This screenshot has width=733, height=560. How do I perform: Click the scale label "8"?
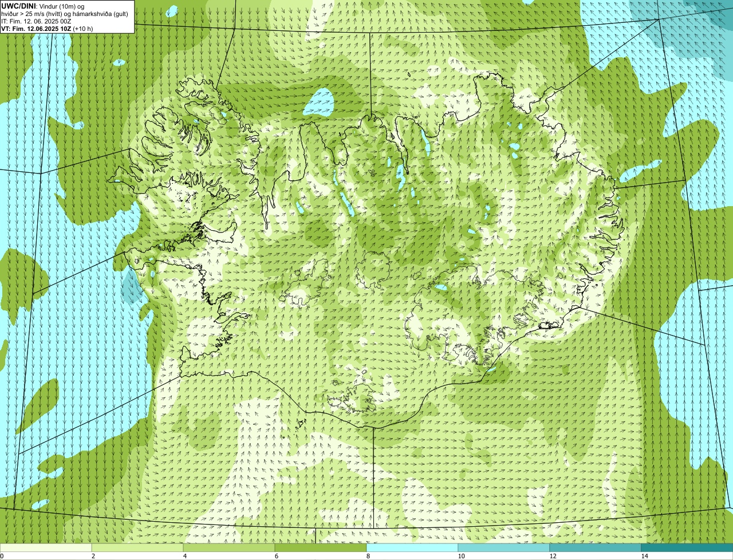[368, 556]
